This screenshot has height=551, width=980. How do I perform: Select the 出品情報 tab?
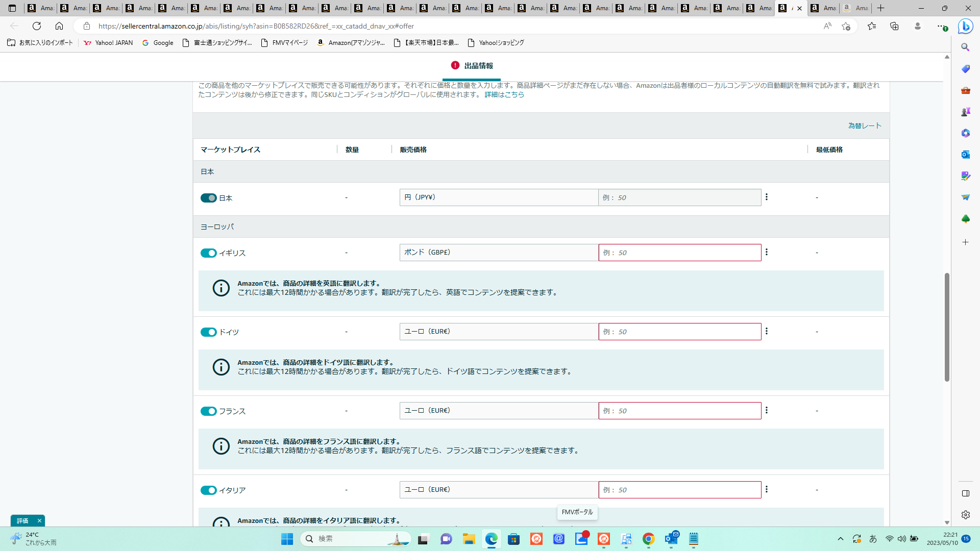(472, 66)
